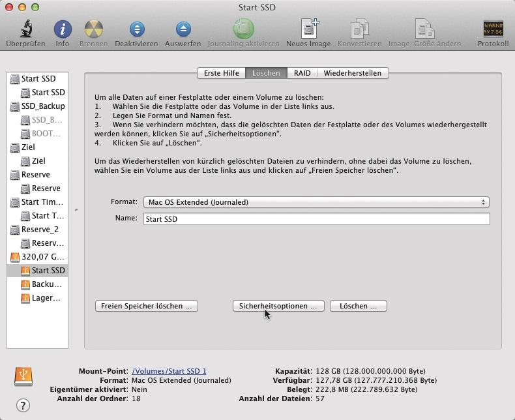Open the RAID tab
The width and height of the screenshot is (515, 420).
pyautogui.click(x=302, y=73)
